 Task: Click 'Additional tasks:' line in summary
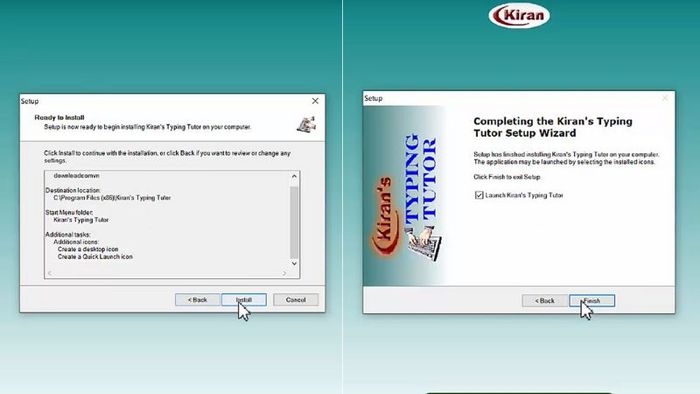(68, 235)
